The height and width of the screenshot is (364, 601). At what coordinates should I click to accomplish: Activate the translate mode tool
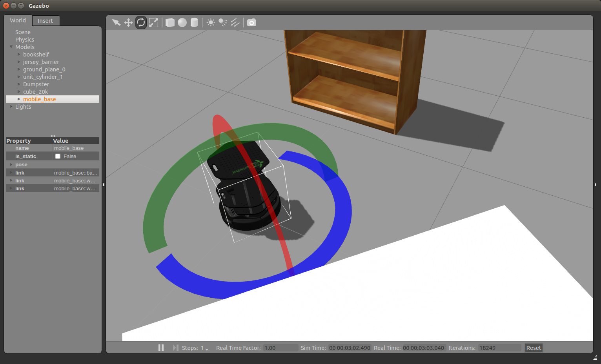(x=128, y=22)
